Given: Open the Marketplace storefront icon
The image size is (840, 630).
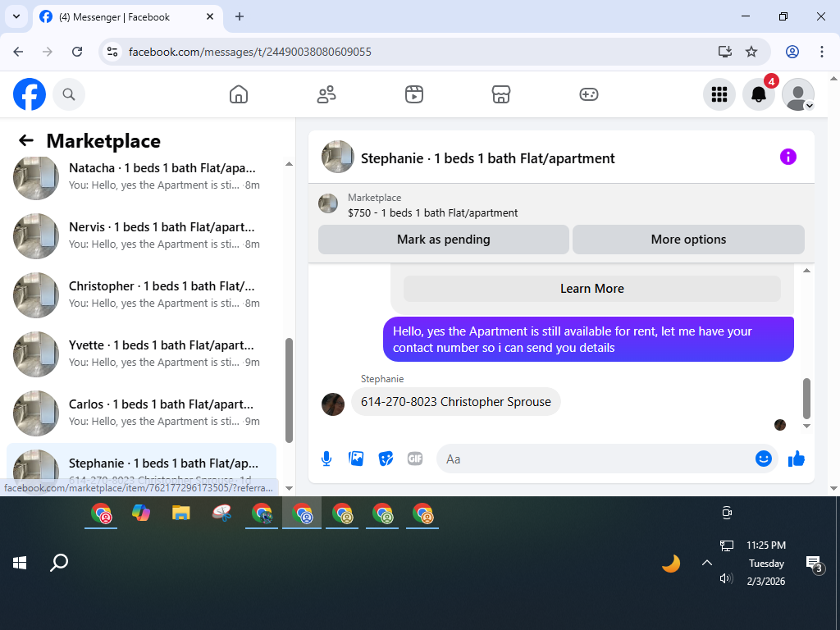Looking at the screenshot, I should (501, 94).
